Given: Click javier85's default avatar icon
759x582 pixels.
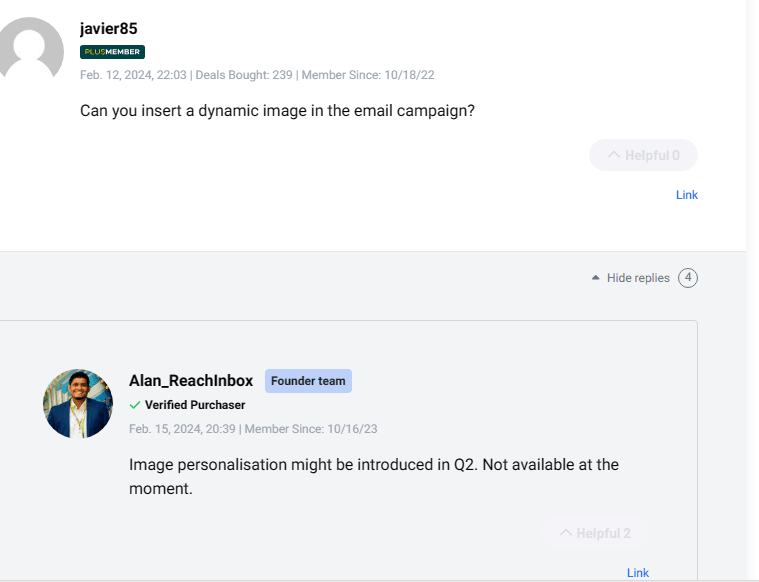Looking at the screenshot, I should click(32, 50).
